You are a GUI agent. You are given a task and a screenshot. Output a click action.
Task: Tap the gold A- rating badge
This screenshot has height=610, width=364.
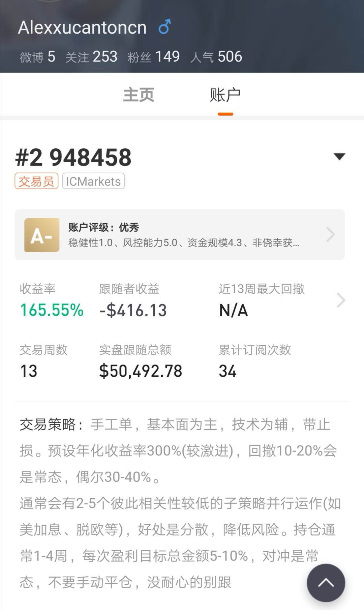pyautogui.click(x=42, y=235)
